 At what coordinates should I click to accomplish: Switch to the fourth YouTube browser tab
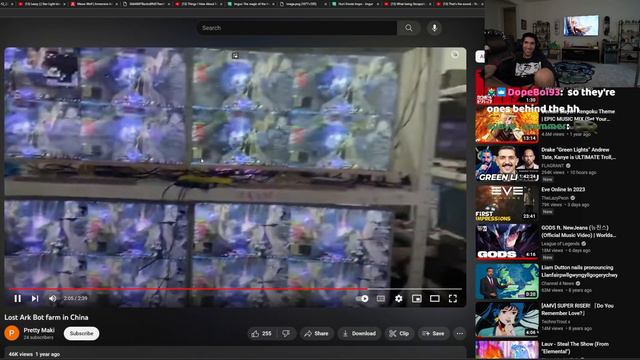198,4
